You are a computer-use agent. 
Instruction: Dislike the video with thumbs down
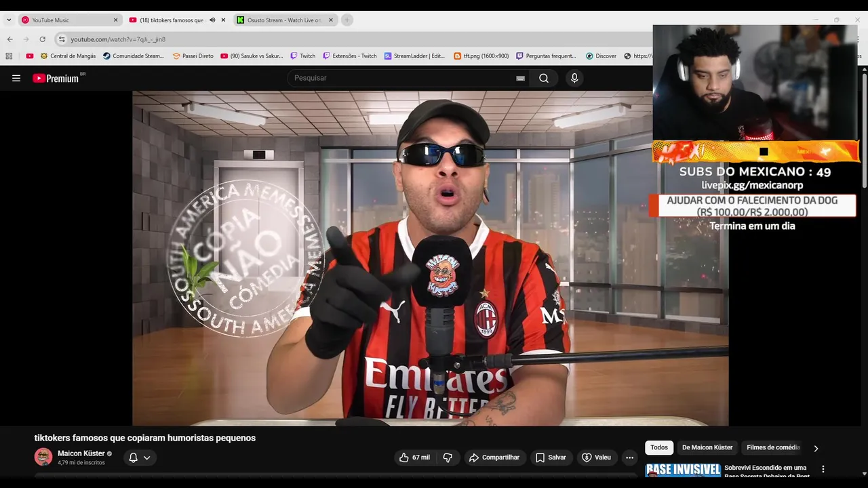[x=448, y=457]
